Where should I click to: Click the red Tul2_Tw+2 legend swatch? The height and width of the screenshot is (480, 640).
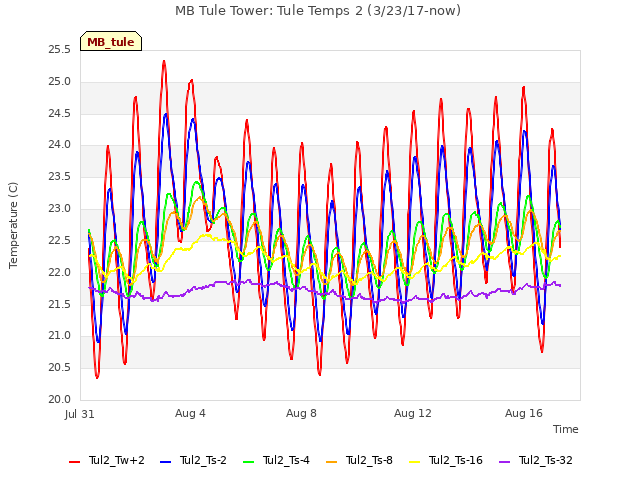pos(75,462)
